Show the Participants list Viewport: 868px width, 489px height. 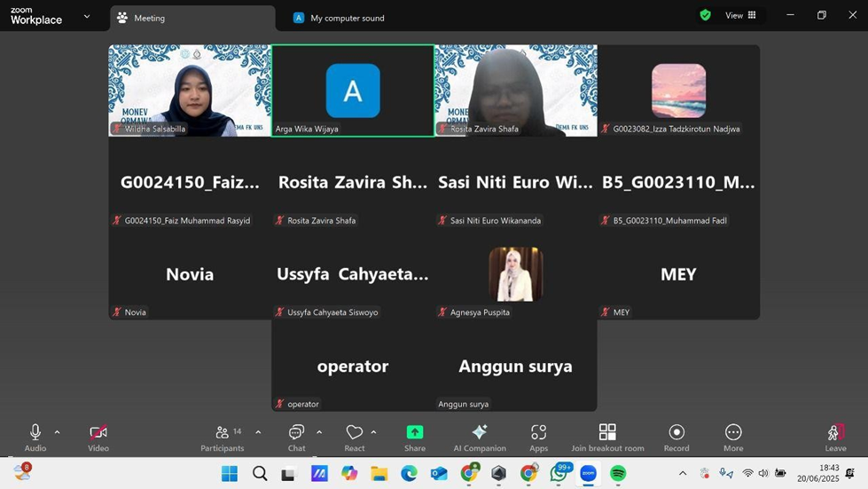(223, 436)
